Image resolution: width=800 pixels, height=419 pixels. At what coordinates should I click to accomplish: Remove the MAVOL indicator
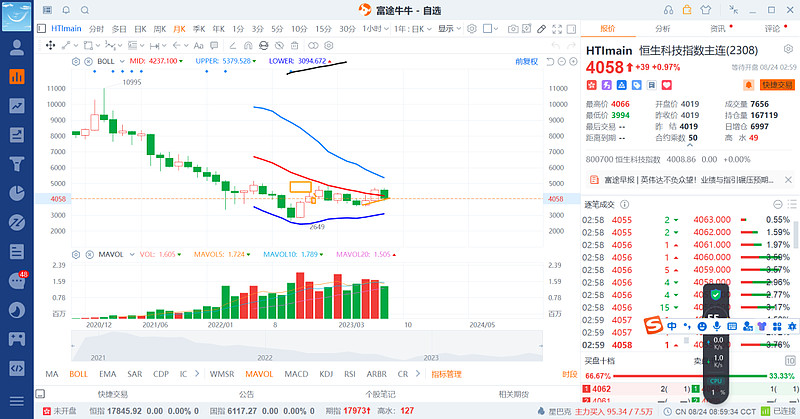pyautogui.click(x=89, y=254)
